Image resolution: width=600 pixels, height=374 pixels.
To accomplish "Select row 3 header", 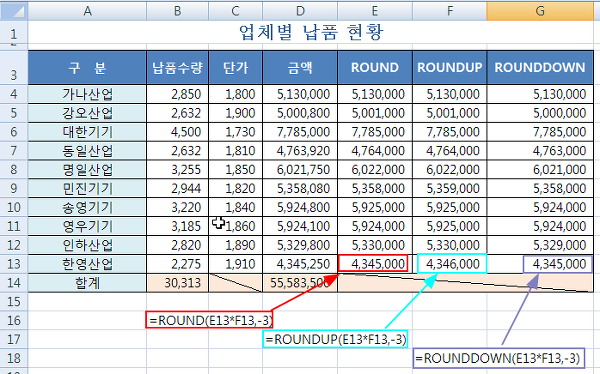I will click(x=14, y=67).
